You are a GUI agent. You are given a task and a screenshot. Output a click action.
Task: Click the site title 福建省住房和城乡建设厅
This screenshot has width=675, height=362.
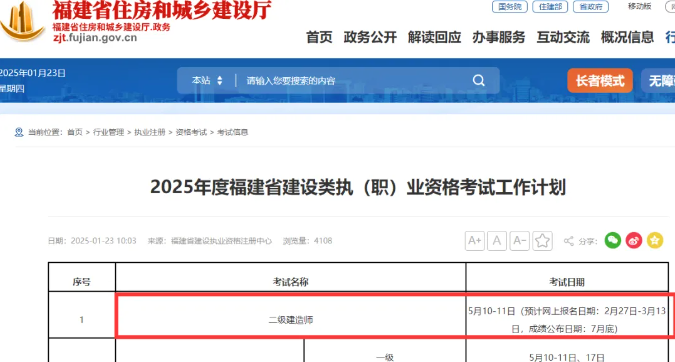pyautogui.click(x=162, y=10)
